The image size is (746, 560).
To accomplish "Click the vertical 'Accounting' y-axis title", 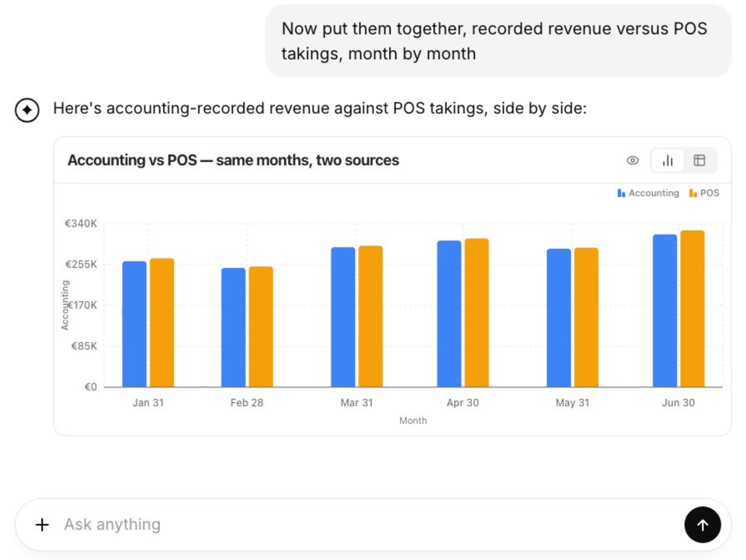I will click(65, 305).
